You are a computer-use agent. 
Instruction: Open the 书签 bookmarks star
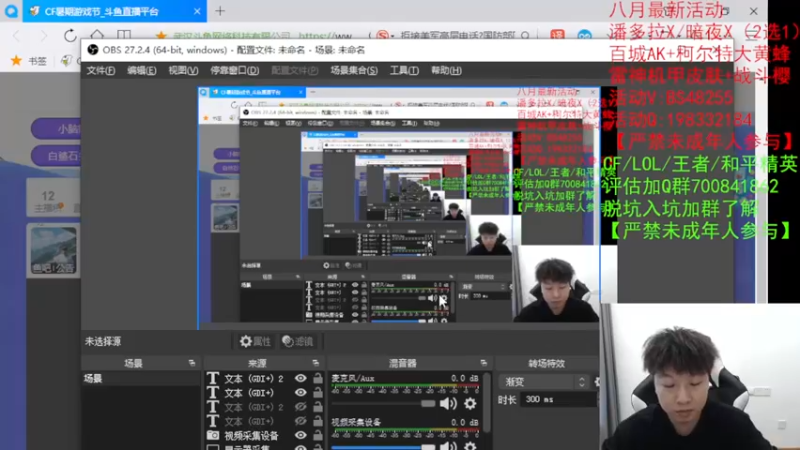click(16, 61)
